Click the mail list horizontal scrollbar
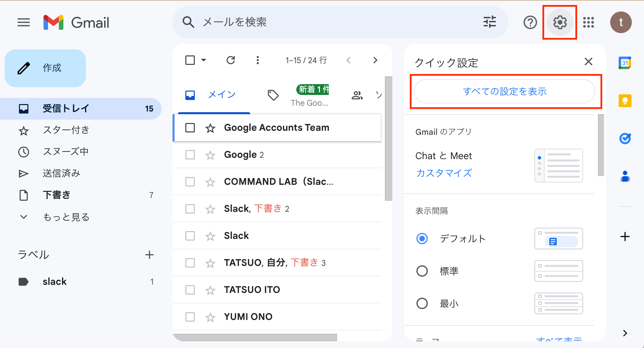Image resolution: width=644 pixels, height=348 pixels. click(255, 338)
